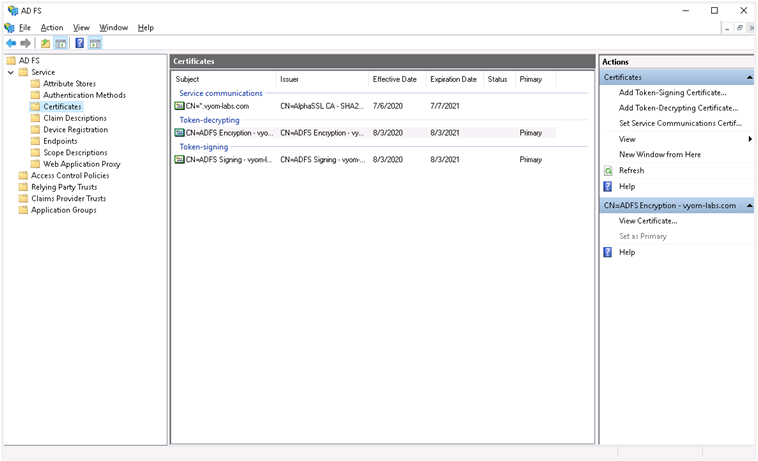The width and height of the screenshot is (758, 461).
Task: Expand the View submenu arrow in Actions
Action: point(750,139)
